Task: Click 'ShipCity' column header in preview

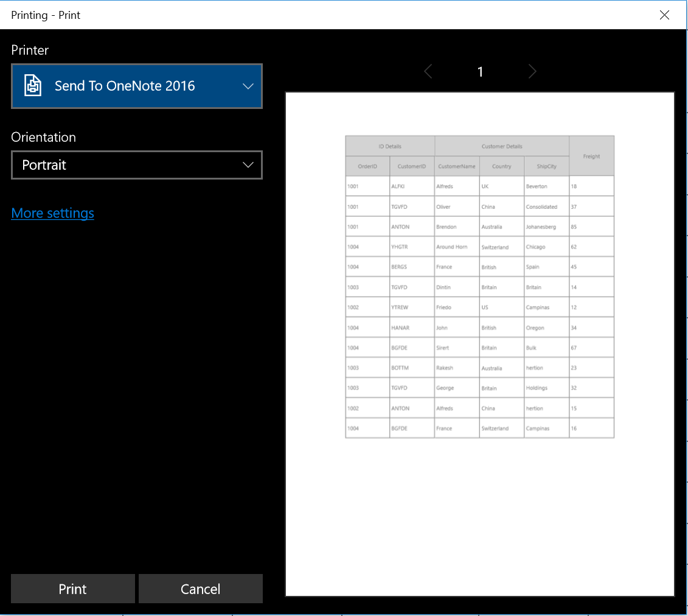Action: 546,166
